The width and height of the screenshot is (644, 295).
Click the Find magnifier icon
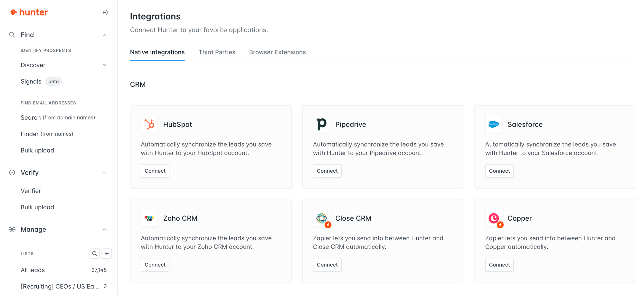[12, 35]
